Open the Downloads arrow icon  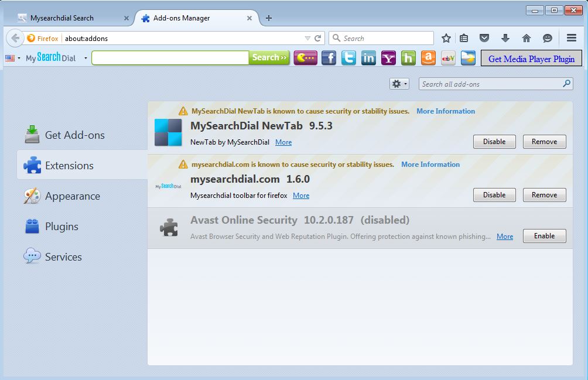pos(505,38)
